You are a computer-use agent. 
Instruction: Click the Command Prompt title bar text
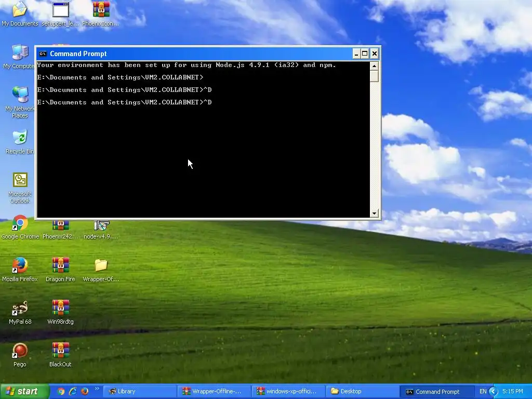pos(78,54)
